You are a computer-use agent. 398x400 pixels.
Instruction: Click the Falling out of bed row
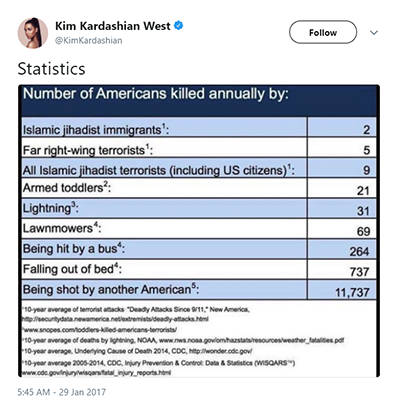click(x=199, y=269)
